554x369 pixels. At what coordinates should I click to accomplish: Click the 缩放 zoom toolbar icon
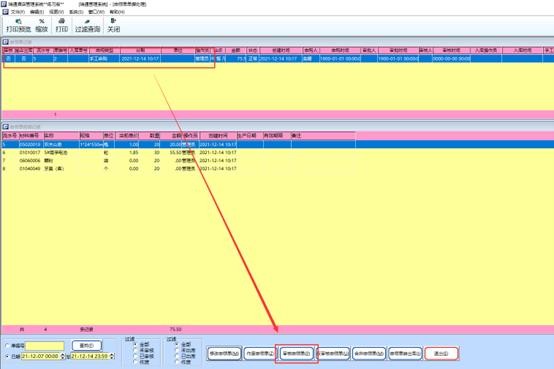(42, 25)
